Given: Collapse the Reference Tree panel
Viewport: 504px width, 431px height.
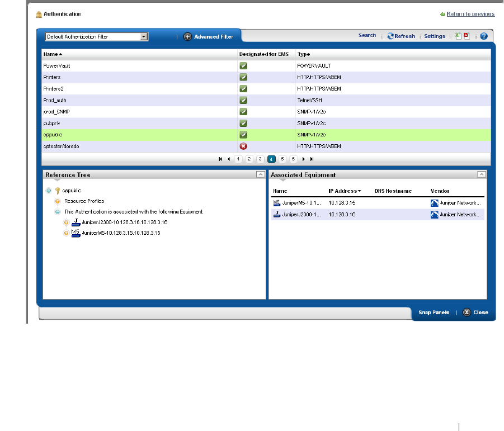Looking at the screenshot, I should [x=260, y=174].
